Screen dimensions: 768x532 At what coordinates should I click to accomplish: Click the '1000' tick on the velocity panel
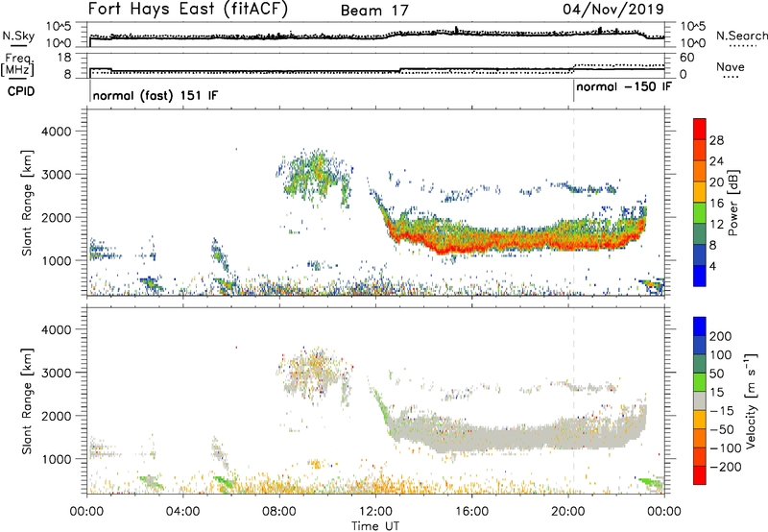[x=56, y=459]
